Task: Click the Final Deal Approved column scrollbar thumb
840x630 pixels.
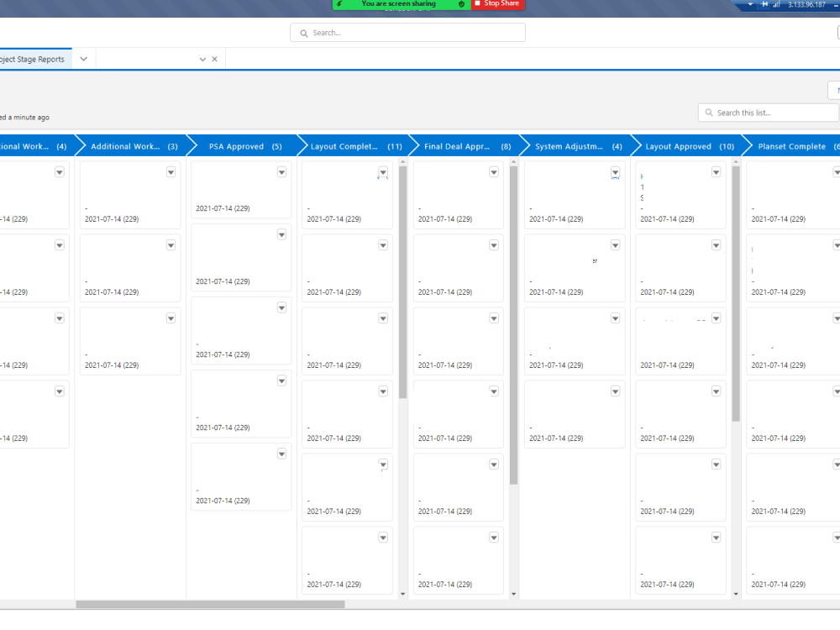Action: [x=514, y=325]
